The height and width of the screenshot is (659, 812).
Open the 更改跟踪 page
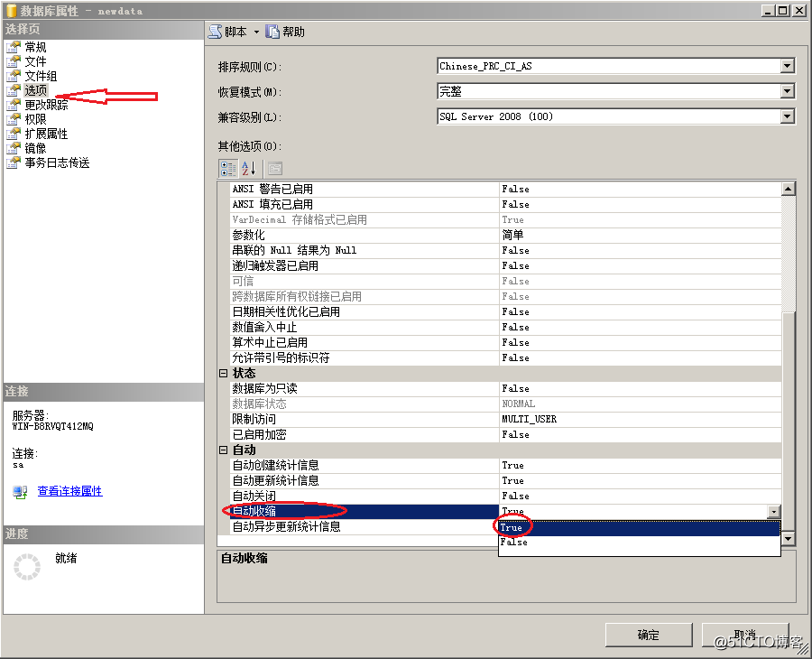coord(46,106)
